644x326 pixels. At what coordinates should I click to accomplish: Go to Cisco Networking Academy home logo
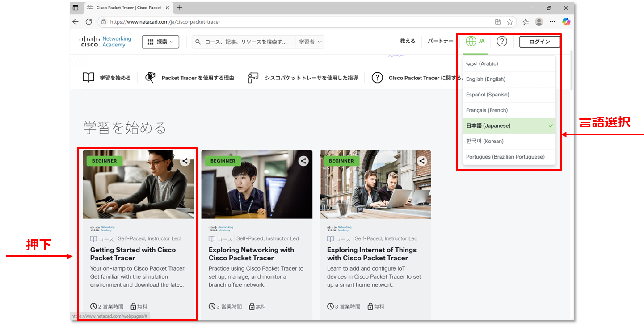(105, 42)
